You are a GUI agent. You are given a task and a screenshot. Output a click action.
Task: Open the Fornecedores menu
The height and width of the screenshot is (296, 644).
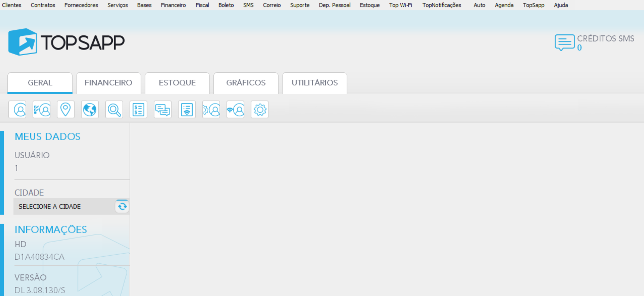tap(81, 5)
